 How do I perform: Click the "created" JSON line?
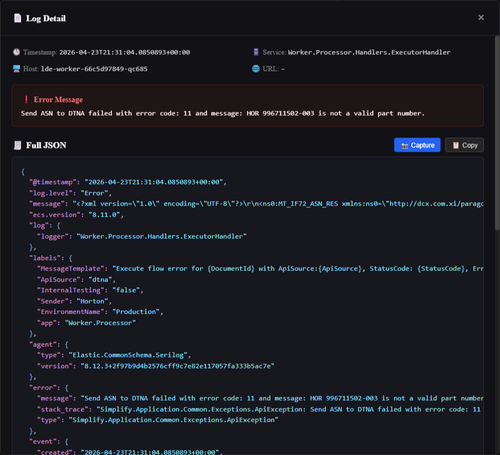[x=130, y=452]
